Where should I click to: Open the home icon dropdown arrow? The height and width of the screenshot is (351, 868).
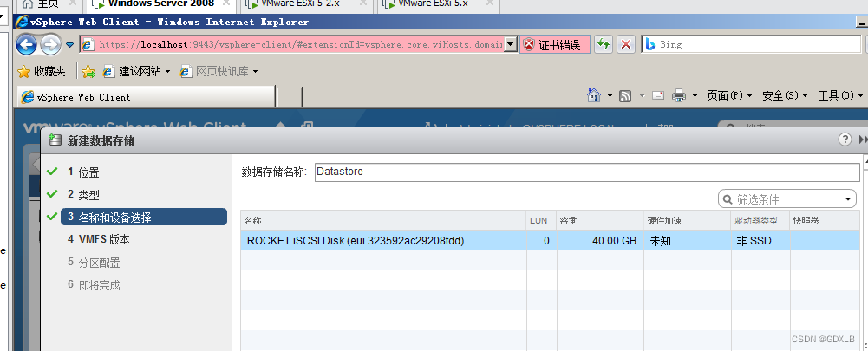pyautogui.click(x=610, y=96)
